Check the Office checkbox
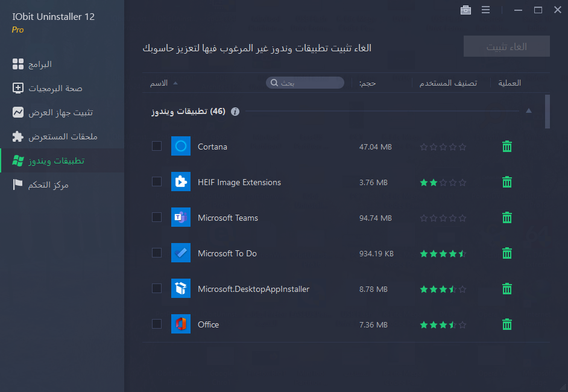The image size is (568, 392). [157, 324]
